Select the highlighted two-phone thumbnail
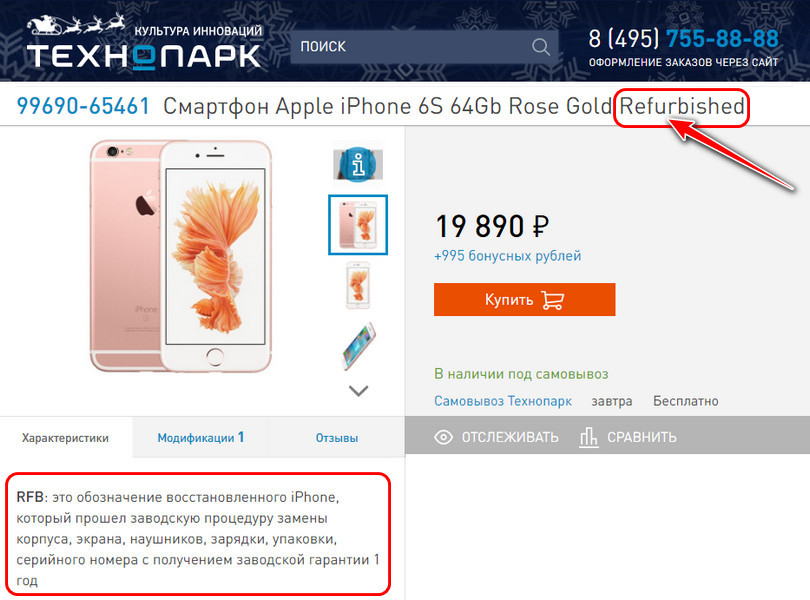The height and width of the screenshot is (600, 810). 358,224
